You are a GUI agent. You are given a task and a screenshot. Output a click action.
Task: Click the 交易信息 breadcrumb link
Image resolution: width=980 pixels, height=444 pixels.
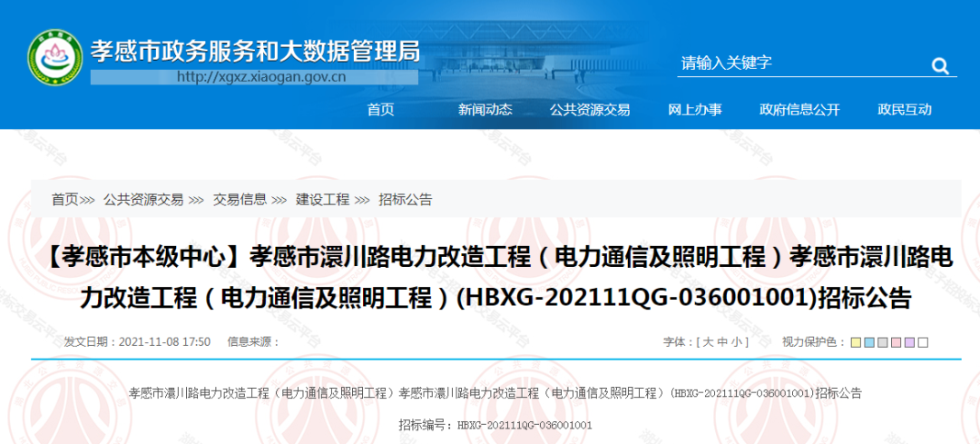(240, 200)
